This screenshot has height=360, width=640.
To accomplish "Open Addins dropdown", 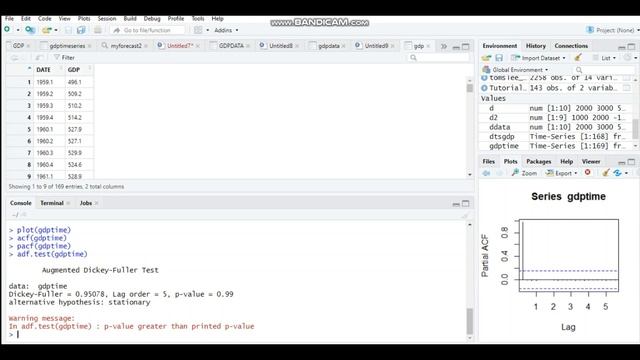I will pyautogui.click(x=226, y=30).
